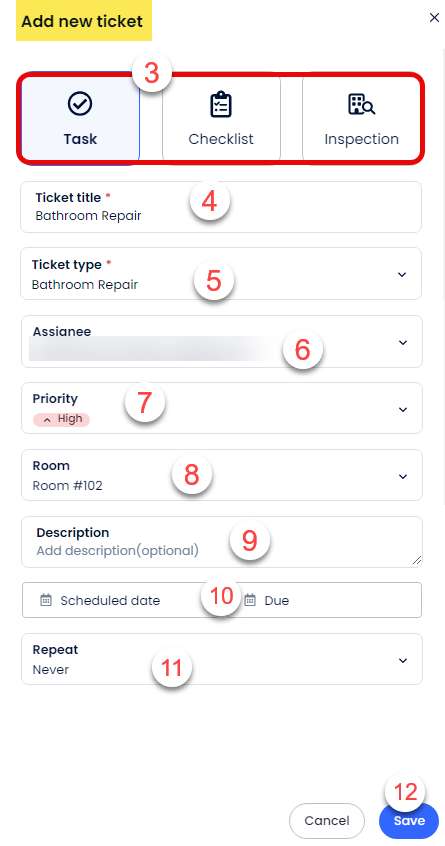Click the Inspection building search icon
Viewport: 445px width, 846px height.
coord(361,104)
